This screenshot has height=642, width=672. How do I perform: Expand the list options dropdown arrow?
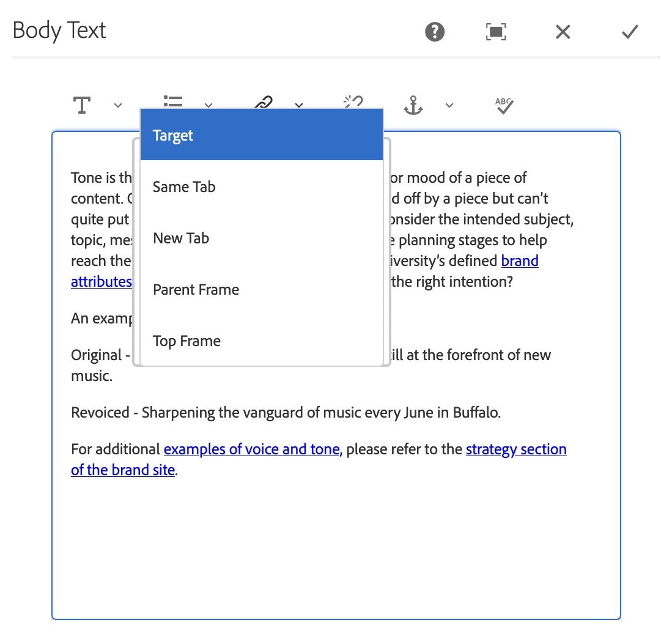(209, 105)
